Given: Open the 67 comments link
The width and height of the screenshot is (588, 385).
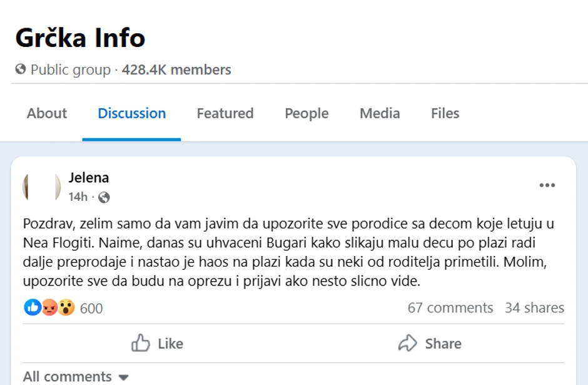Looking at the screenshot, I should coord(450,307).
